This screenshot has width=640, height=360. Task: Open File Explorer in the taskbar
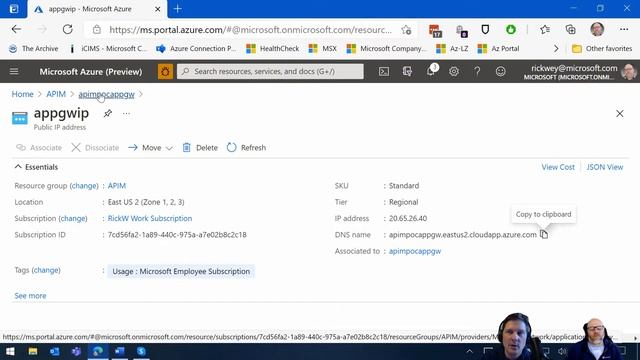(33, 351)
